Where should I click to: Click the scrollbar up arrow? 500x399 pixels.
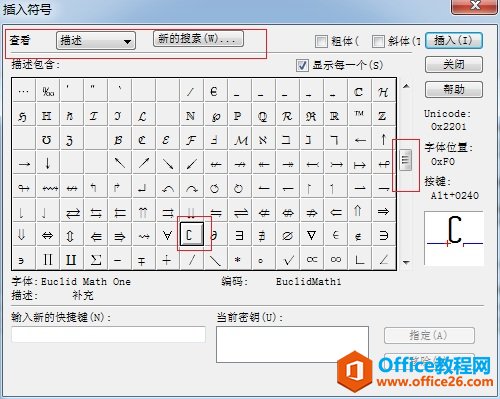406,86
